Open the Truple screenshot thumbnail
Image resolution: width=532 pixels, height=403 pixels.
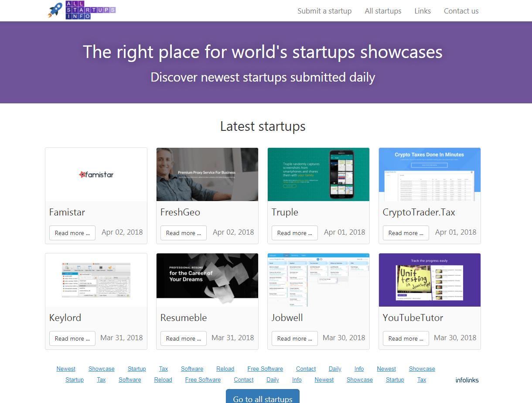[x=318, y=174]
